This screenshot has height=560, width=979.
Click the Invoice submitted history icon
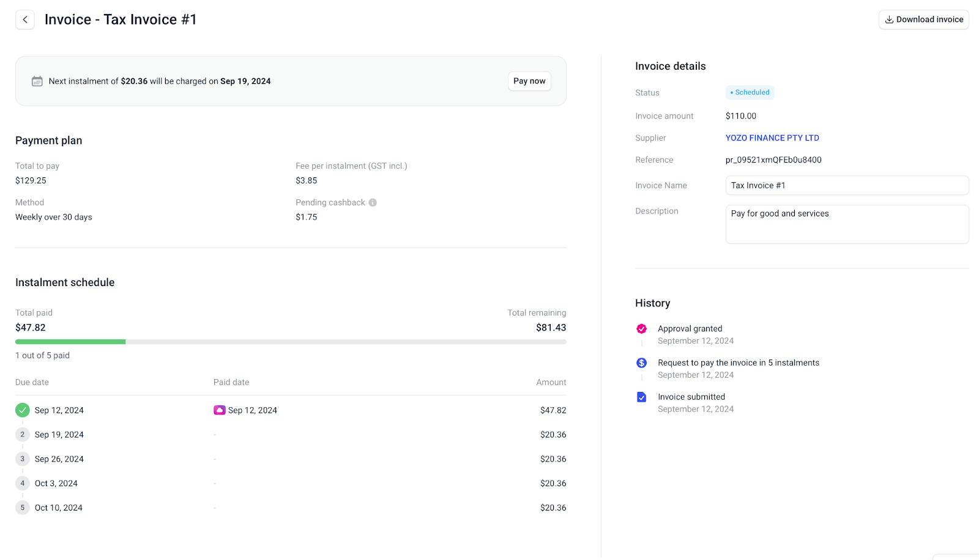(x=642, y=397)
